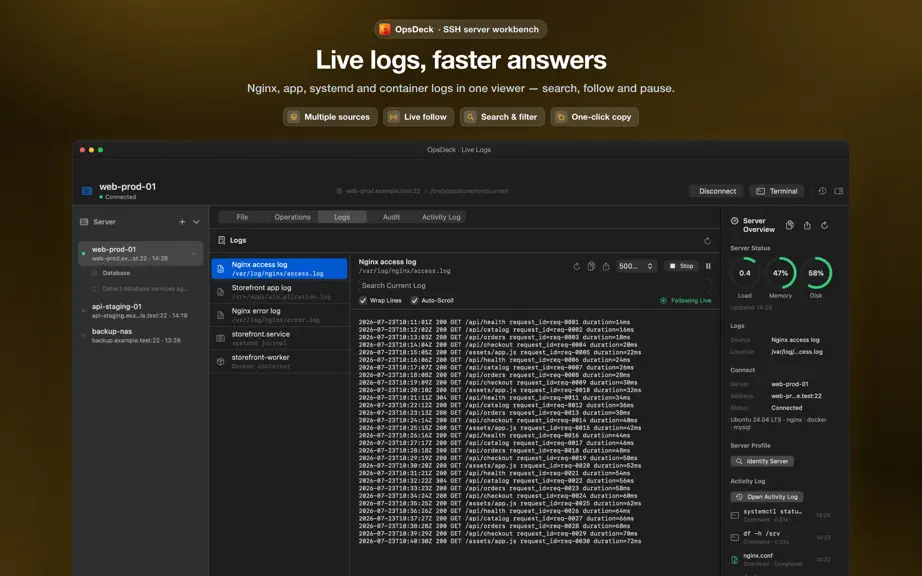Screen dimensions: 922x576
Task: Click the Search & filter feature icon
Action: (x=470, y=117)
